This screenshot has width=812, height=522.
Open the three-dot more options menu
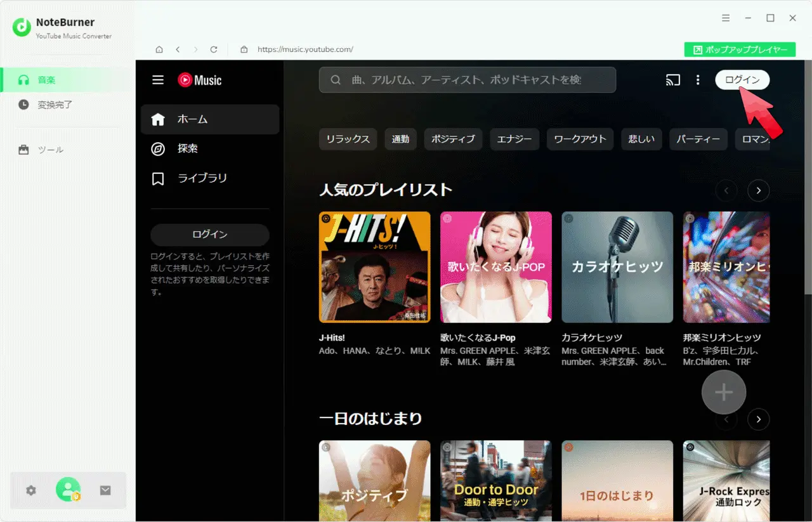(x=698, y=80)
